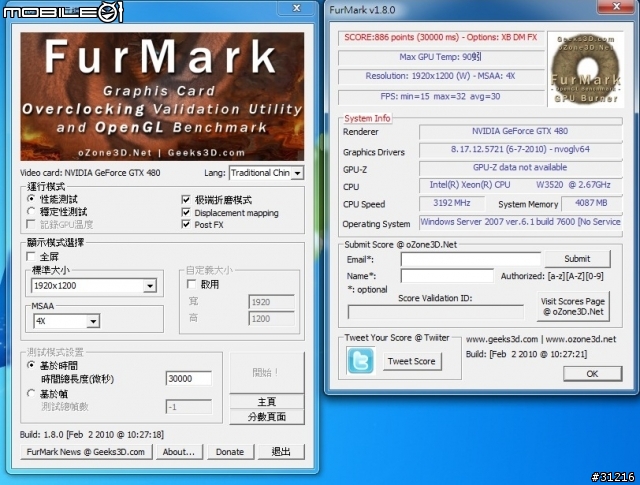Click the www.geeks3d.com | www.ozone3d.net text
The height and width of the screenshot is (485, 640).
541,339
